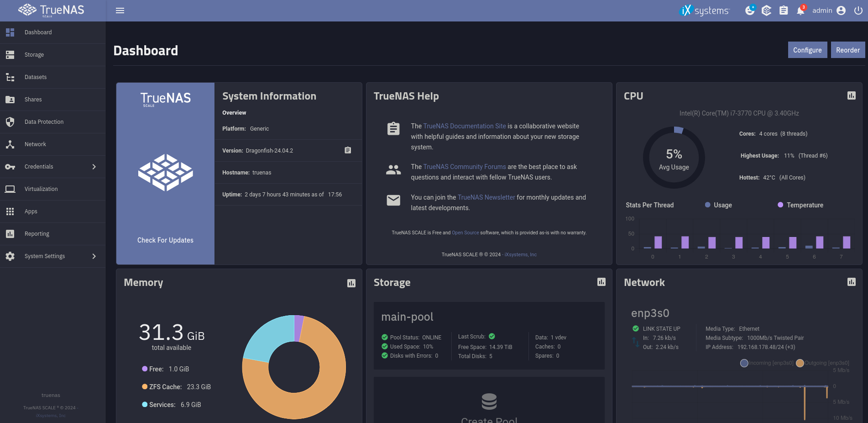Click the Credentials key icon
Viewport: 868px width, 423px height.
click(10, 167)
